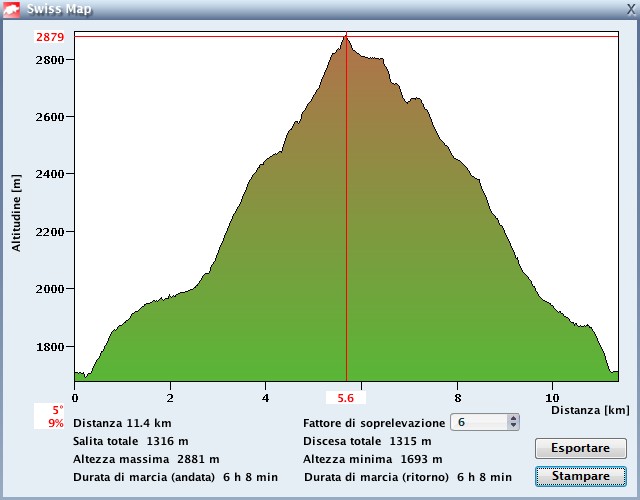Viewport: 640px width, 500px height.
Task: Click the arrows on the elevation factor selector
Action: pos(514,423)
